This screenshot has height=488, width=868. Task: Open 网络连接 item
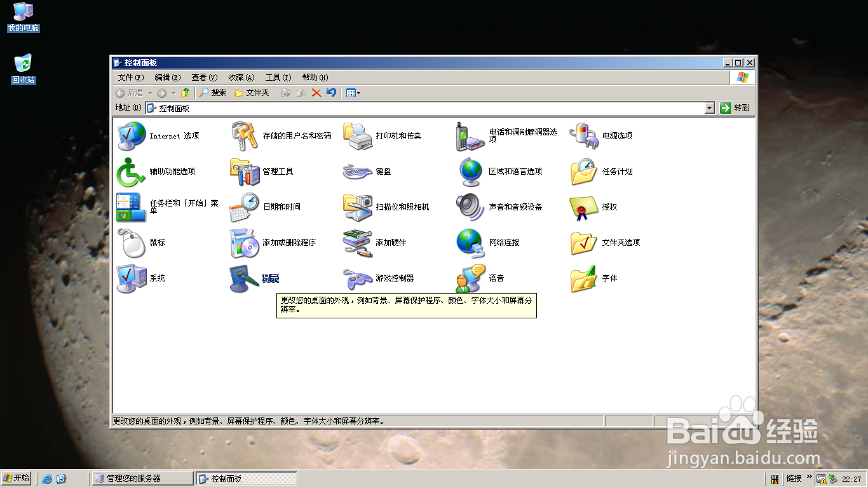[487, 243]
